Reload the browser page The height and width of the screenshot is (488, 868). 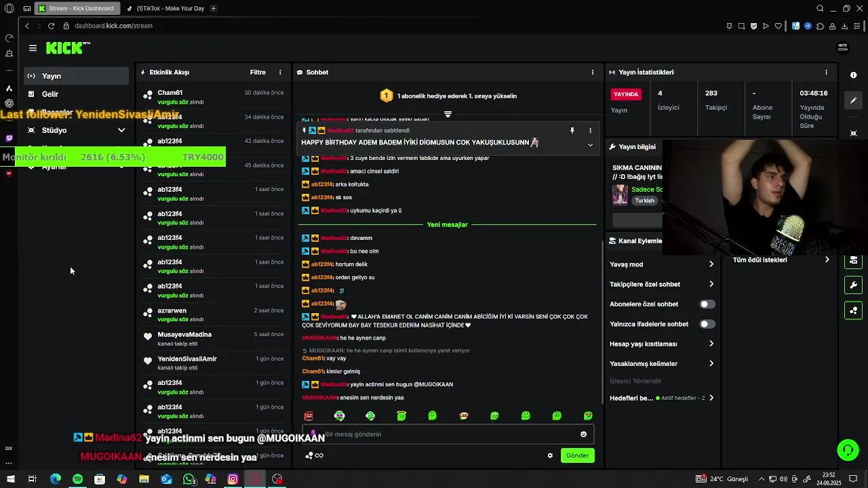(51, 26)
